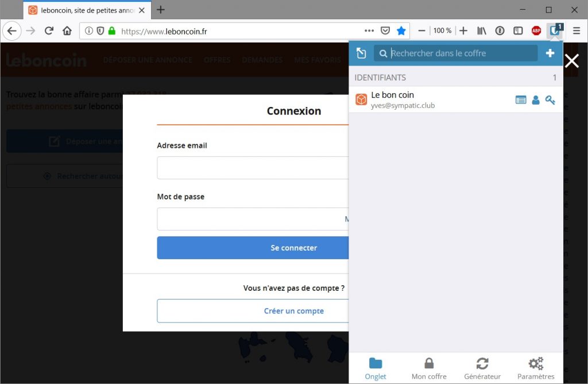This screenshot has height=384, width=588.
Task: Toggle the sidebar view icon
Action: coord(518,31)
